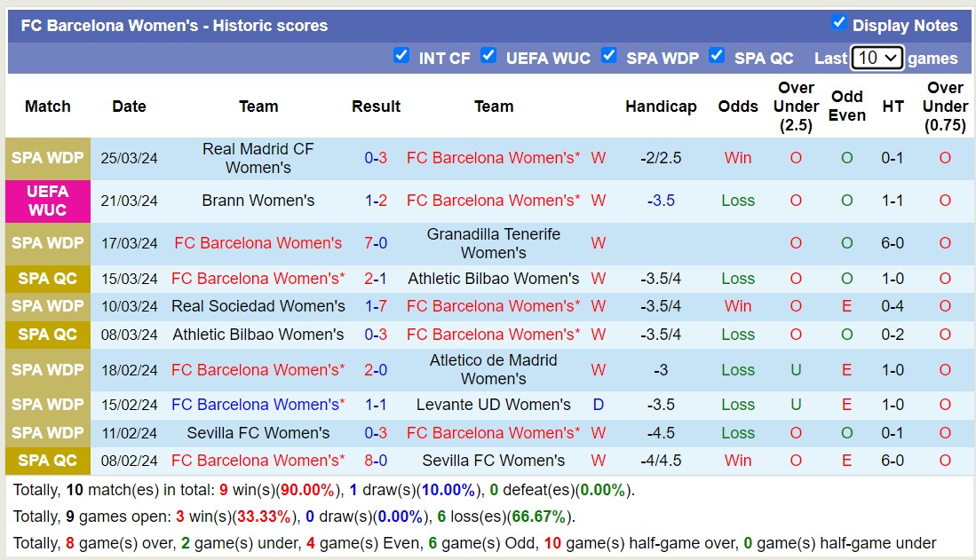Click the Handicap column header

(661, 106)
